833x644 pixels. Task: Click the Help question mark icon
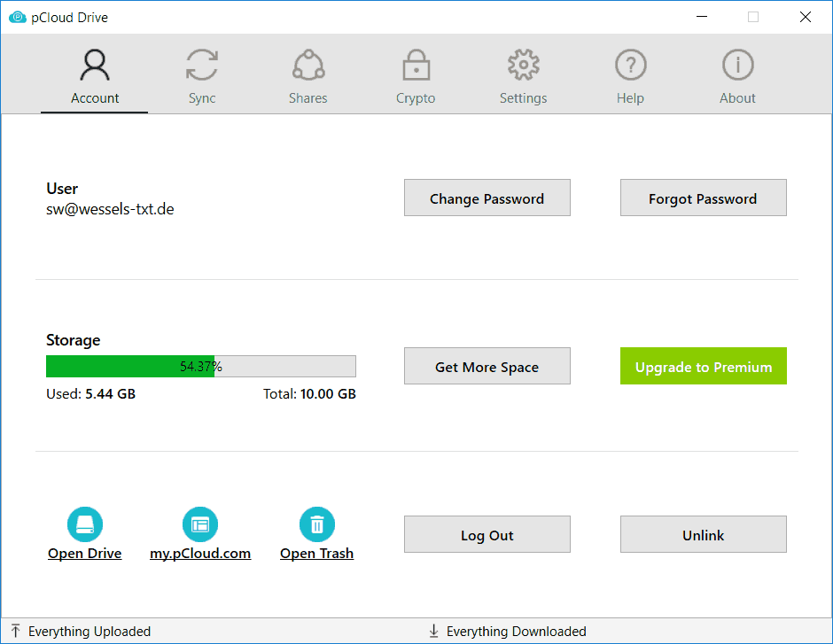(631, 65)
